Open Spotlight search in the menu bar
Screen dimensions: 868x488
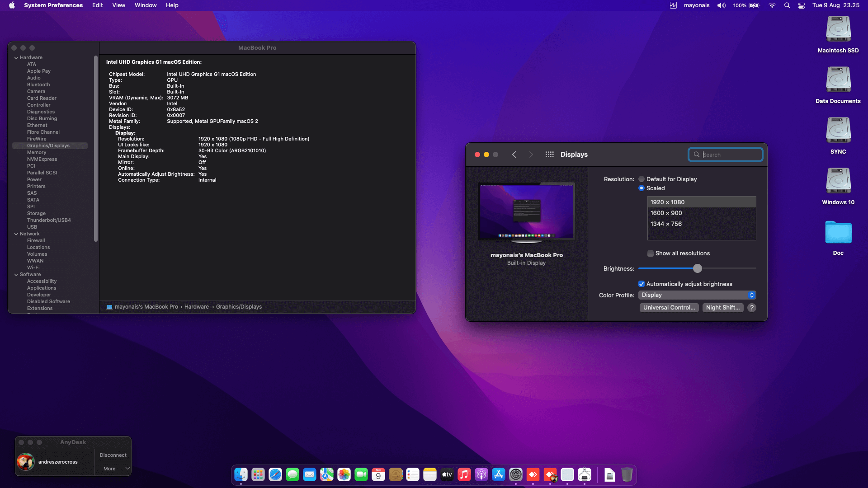pyautogui.click(x=787, y=5)
